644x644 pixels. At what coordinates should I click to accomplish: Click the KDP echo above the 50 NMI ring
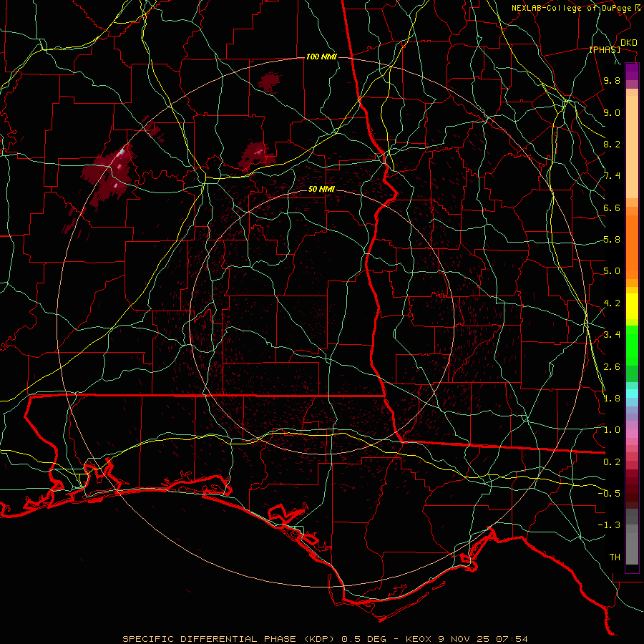[255, 155]
